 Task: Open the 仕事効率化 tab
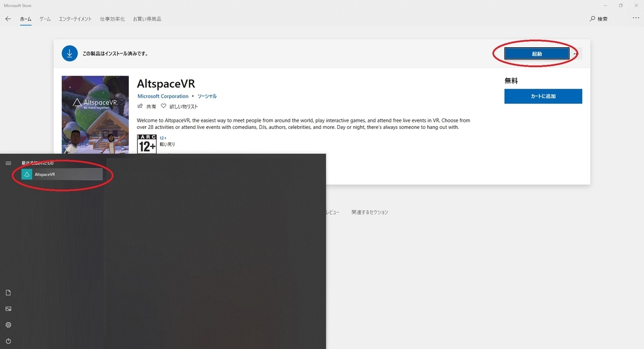[112, 19]
